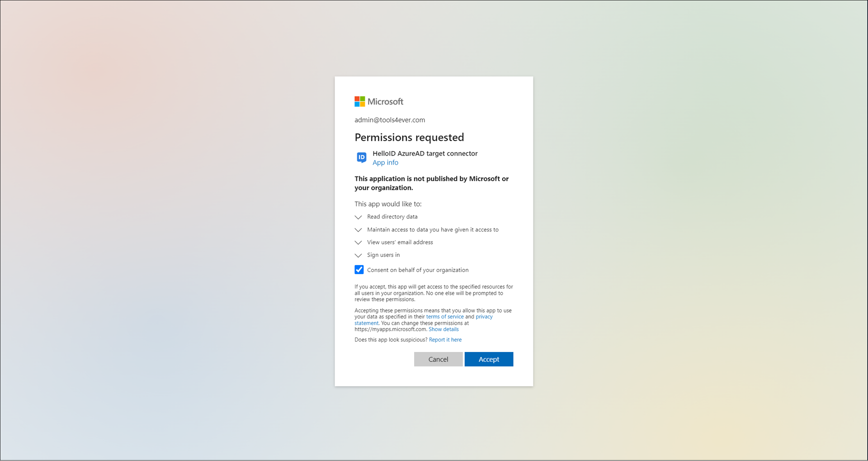This screenshot has width=868, height=461.
Task: Click Report it here link
Action: click(x=445, y=340)
